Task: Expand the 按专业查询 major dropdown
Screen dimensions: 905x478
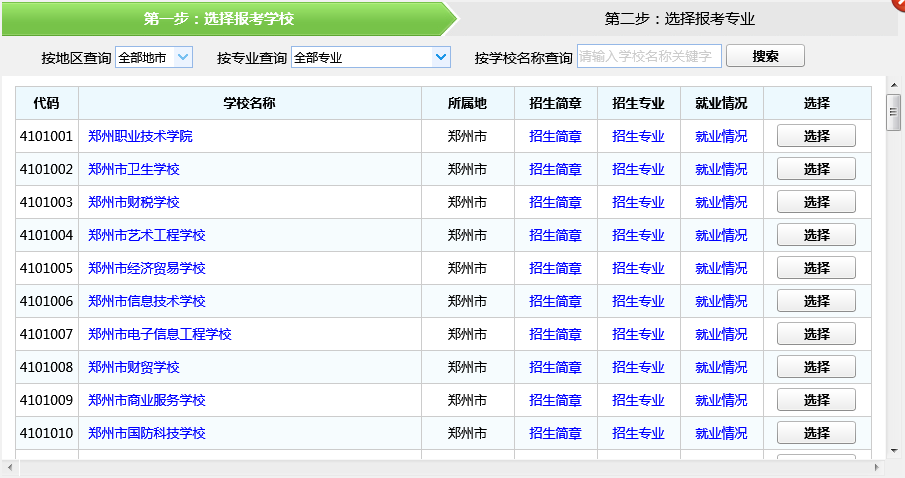Action: tap(370, 57)
